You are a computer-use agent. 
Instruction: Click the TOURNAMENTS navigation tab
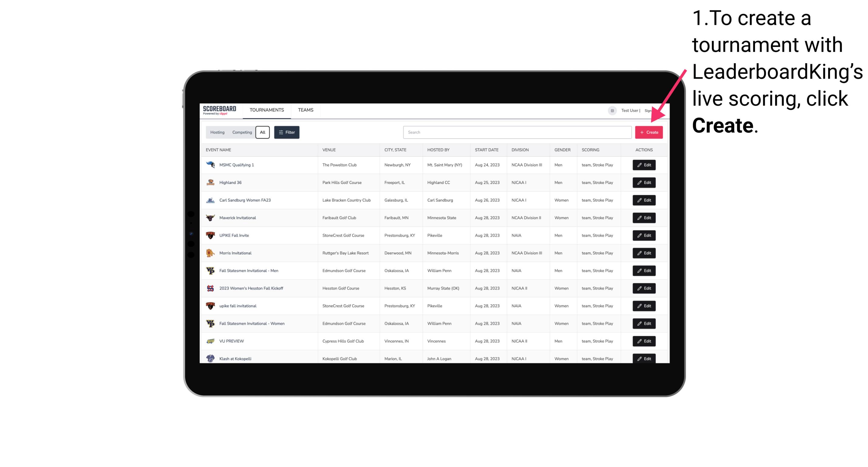click(x=267, y=110)
